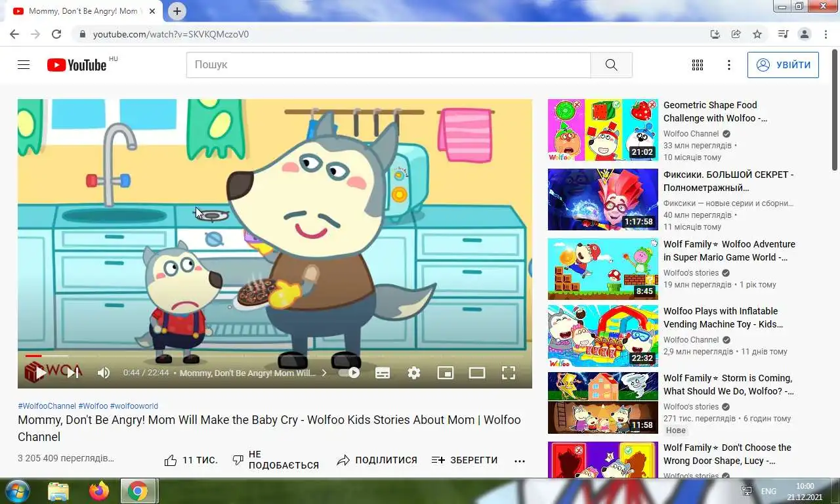Close the current YouTube tab
Image resolution: width=840 pixels, height=504 pixels.
tap(152, 11)
